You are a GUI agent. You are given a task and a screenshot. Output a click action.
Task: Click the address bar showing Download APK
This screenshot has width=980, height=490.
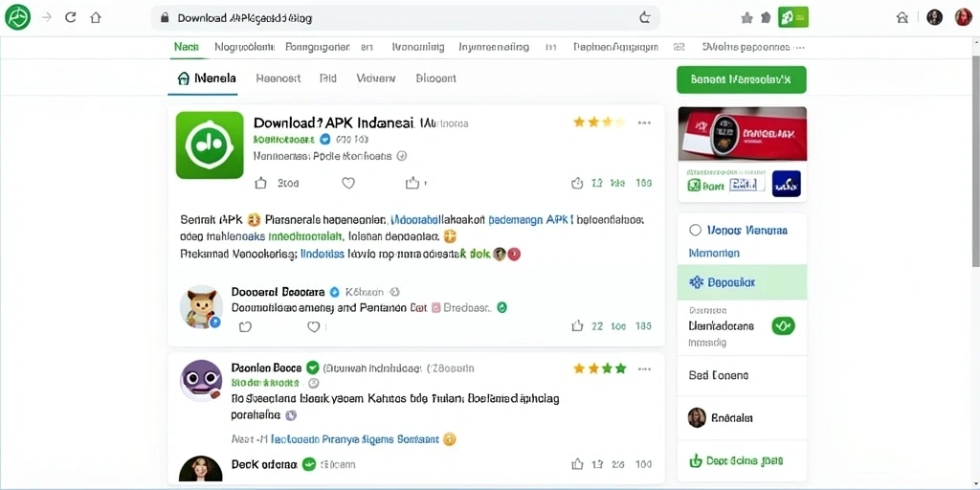point(405,18)
